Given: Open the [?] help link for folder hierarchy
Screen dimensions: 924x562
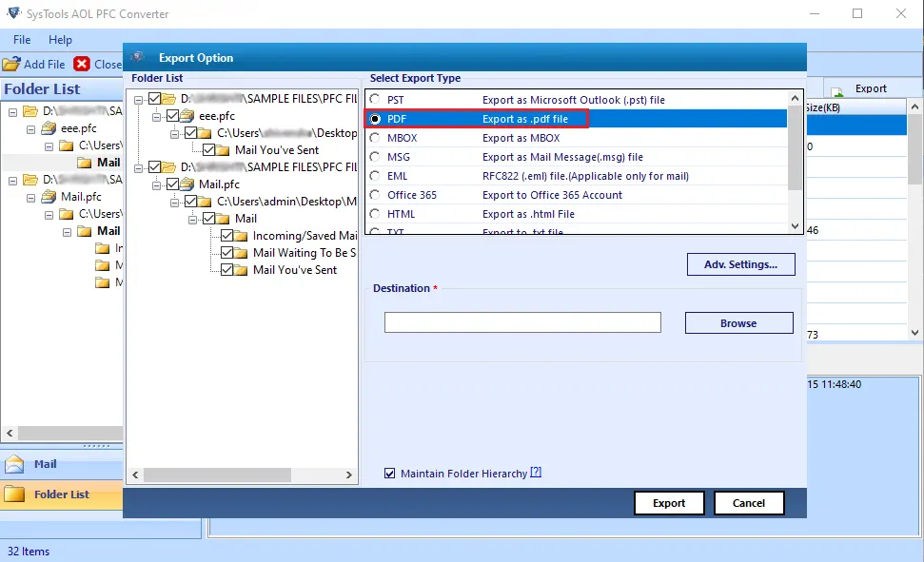Looking at the screenshot, I should 536,472.
